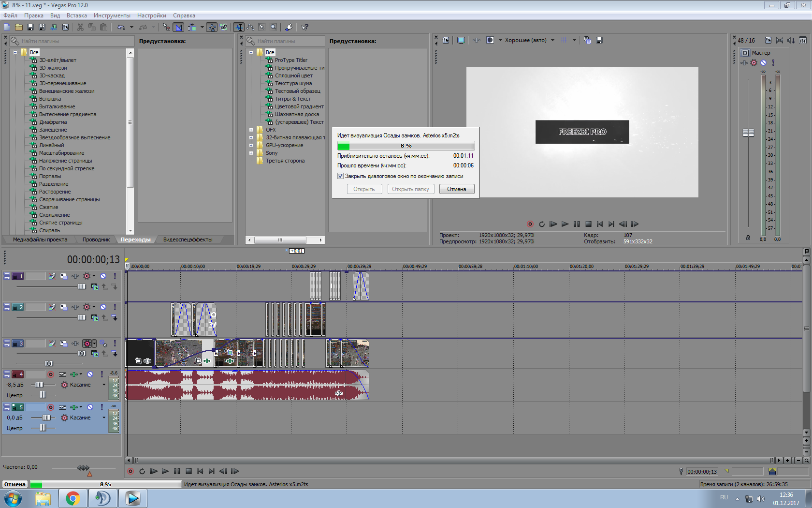Open the Инструменты menu

pos(112,15)
